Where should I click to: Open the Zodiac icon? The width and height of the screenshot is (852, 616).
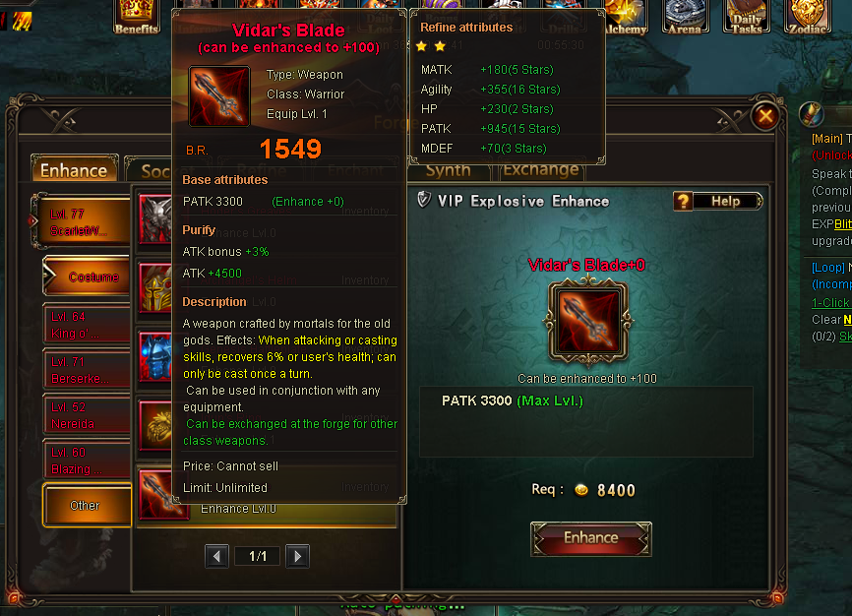click(x=808, y=18)
